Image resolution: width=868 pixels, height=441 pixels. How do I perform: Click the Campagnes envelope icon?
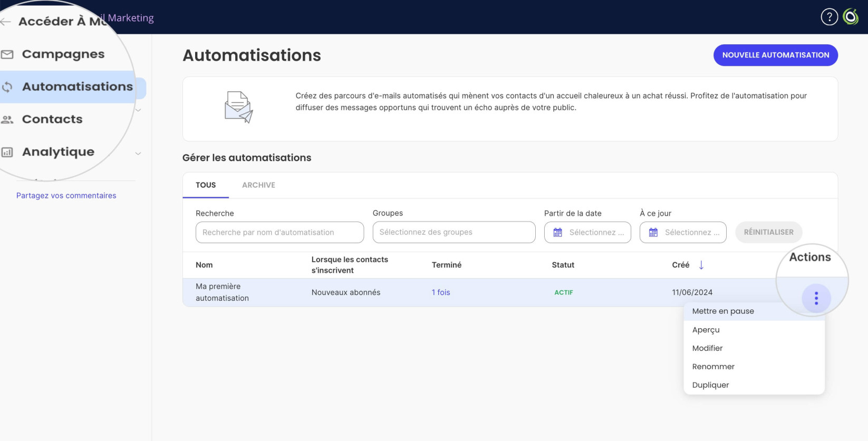[7, 54]
